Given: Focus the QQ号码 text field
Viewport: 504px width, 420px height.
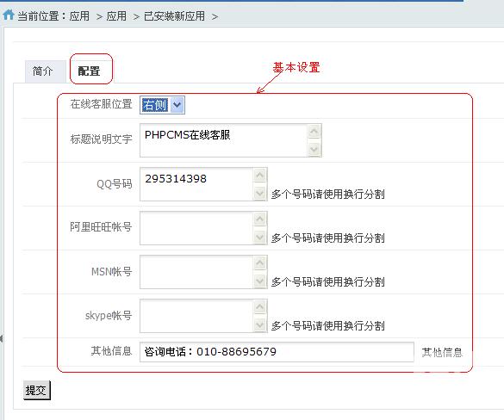Looking at the screenshot, I should pos(196,184).
